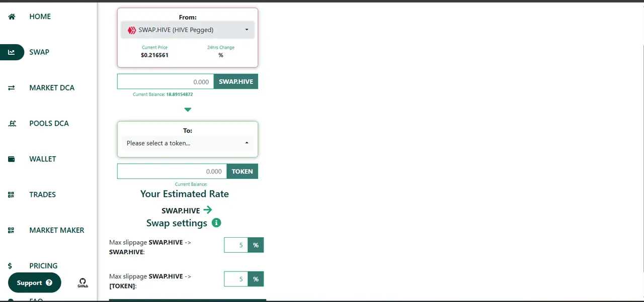Click the SWAP.HIVE amount unit button
Viewport: 644px width, 302px height.
click(x=236, y=81)
